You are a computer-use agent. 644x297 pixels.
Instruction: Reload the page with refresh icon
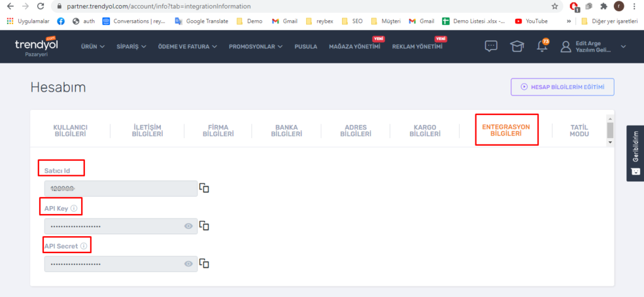(x=40, y=6)
